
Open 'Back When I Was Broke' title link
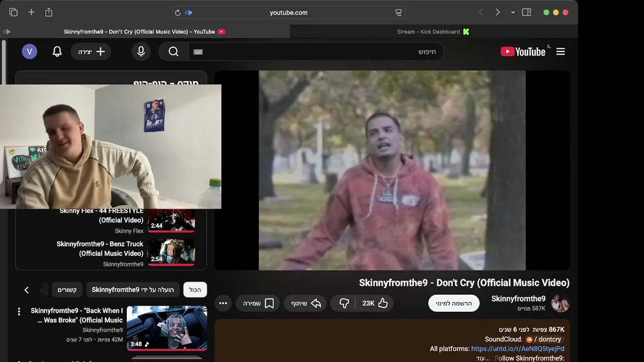click(77, 315)
